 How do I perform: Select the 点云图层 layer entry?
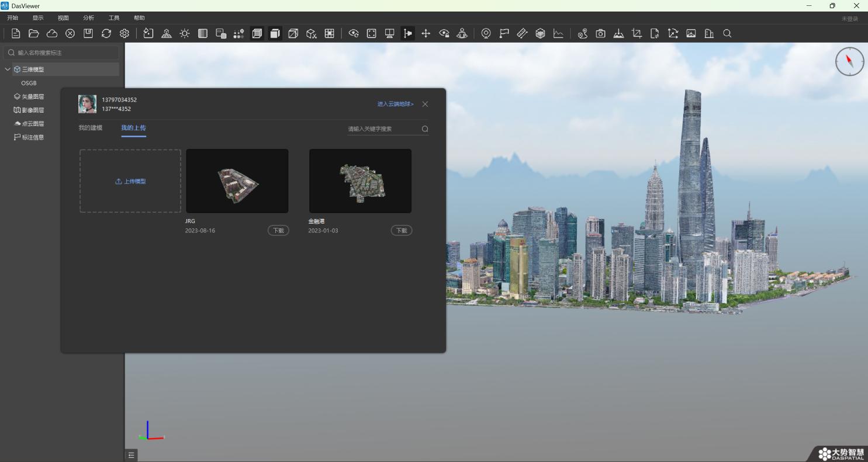29,124
